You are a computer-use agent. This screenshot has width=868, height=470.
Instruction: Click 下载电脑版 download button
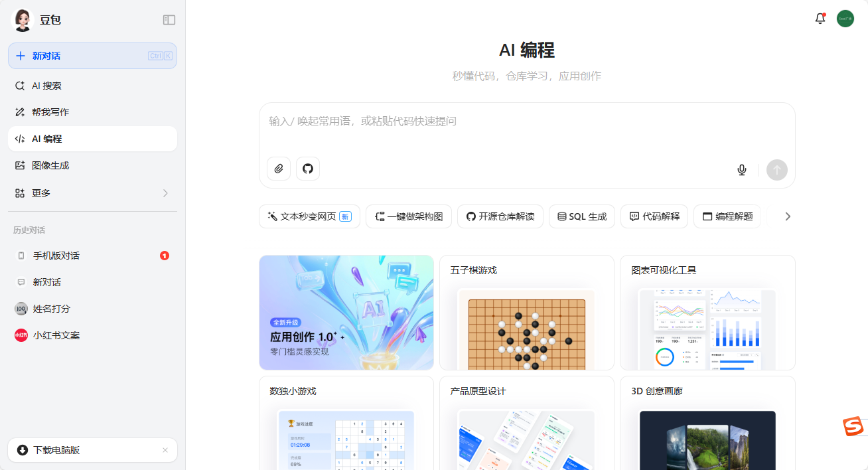click(x=92, y=450)
